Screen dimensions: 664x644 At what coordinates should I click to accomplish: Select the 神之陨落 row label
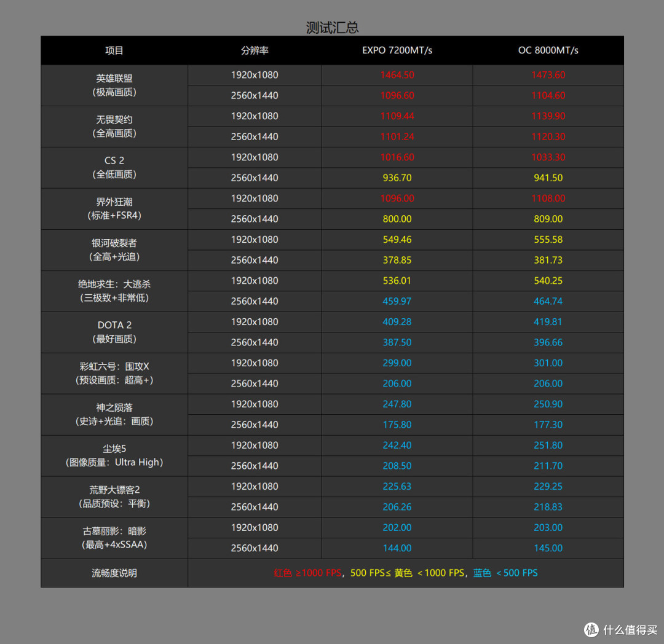point(114,414)
